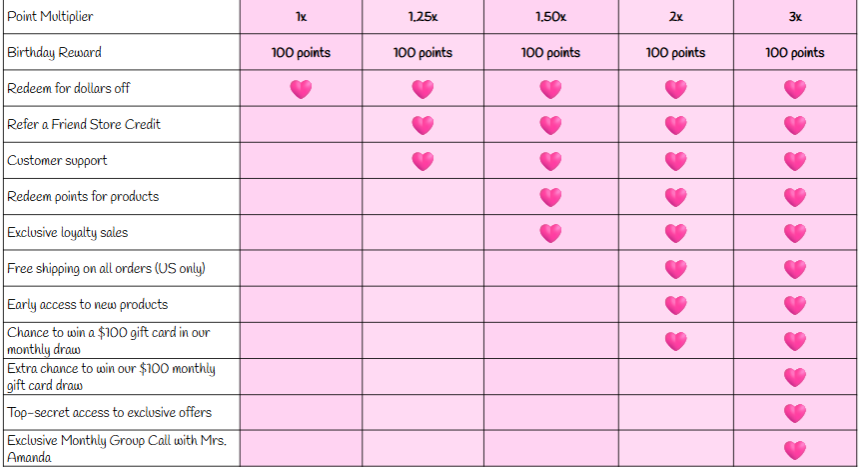Click the 3x heart for Top-secret access to exclusive offers

(795, 413)
